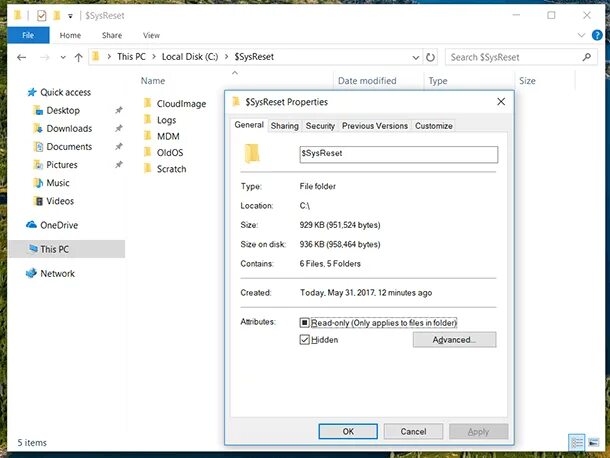
Task: Select the MDM folder
Action: 168,137
